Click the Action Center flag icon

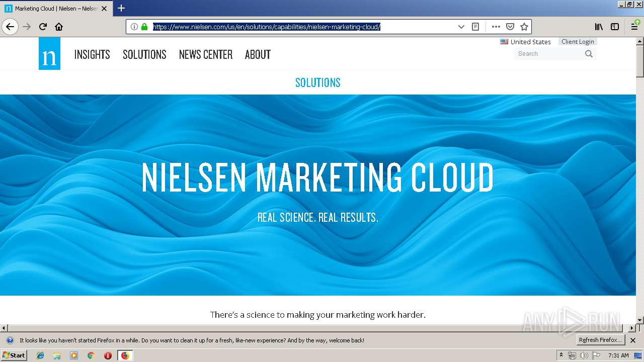point(596,355)
